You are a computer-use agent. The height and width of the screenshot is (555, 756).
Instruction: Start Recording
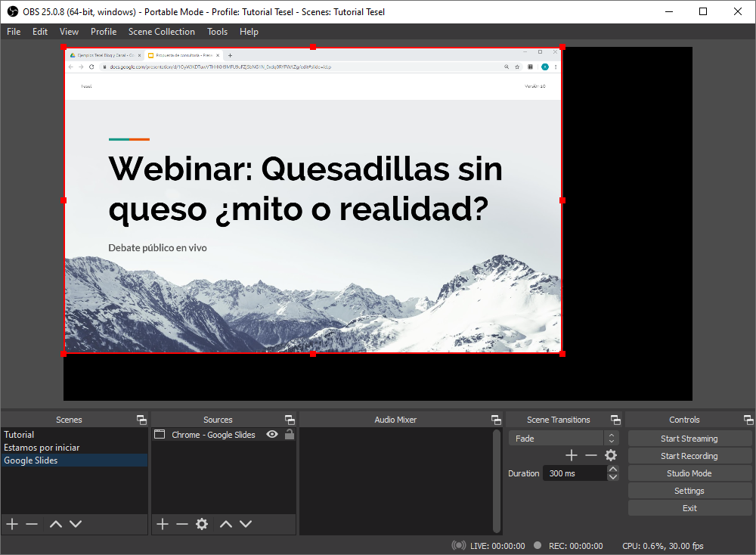[689, 455]
